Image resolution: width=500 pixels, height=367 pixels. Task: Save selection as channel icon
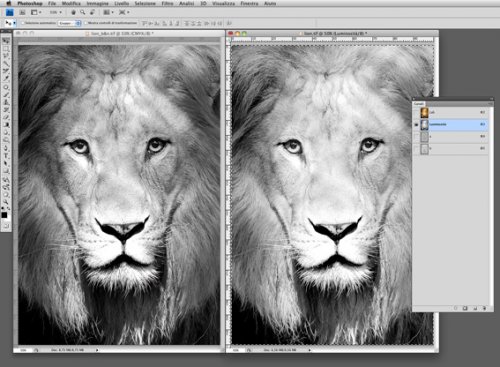[465, 308]
